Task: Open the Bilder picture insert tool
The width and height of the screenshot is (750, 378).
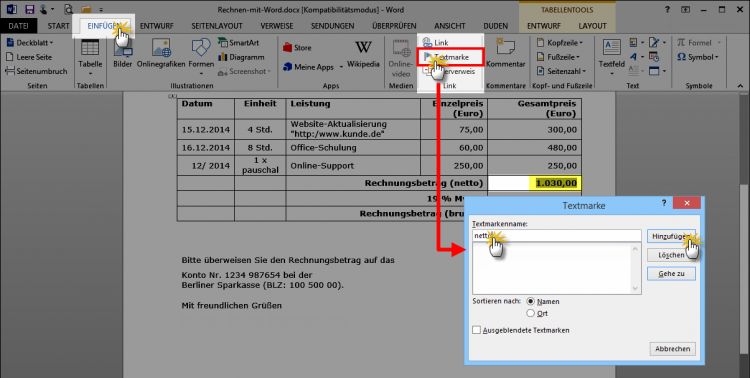Action: pyautogui.click(x=122, y=54)
